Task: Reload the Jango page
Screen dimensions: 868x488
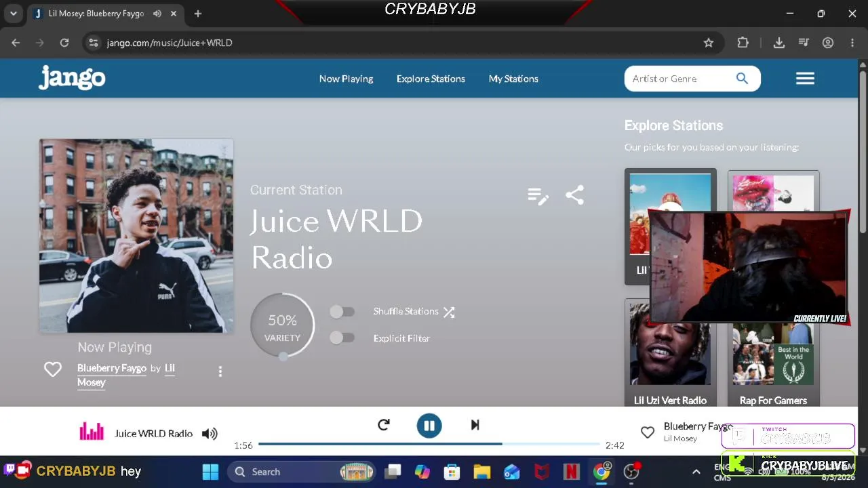Action: coord(64,43)
